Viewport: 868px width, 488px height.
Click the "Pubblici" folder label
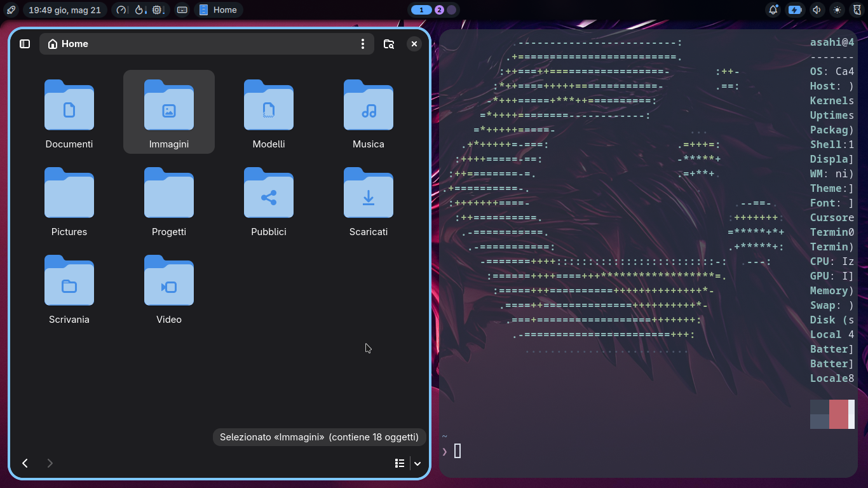click(x=269, y=232)
